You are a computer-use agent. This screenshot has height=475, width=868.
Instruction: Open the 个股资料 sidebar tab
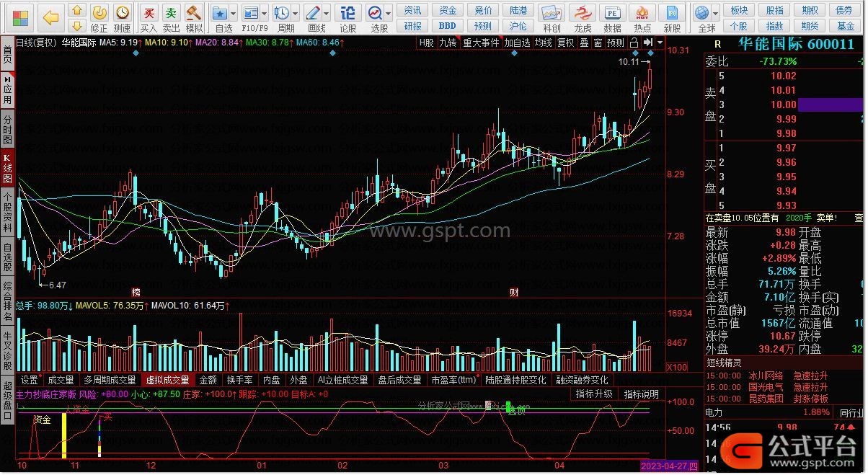coord(7,213)
